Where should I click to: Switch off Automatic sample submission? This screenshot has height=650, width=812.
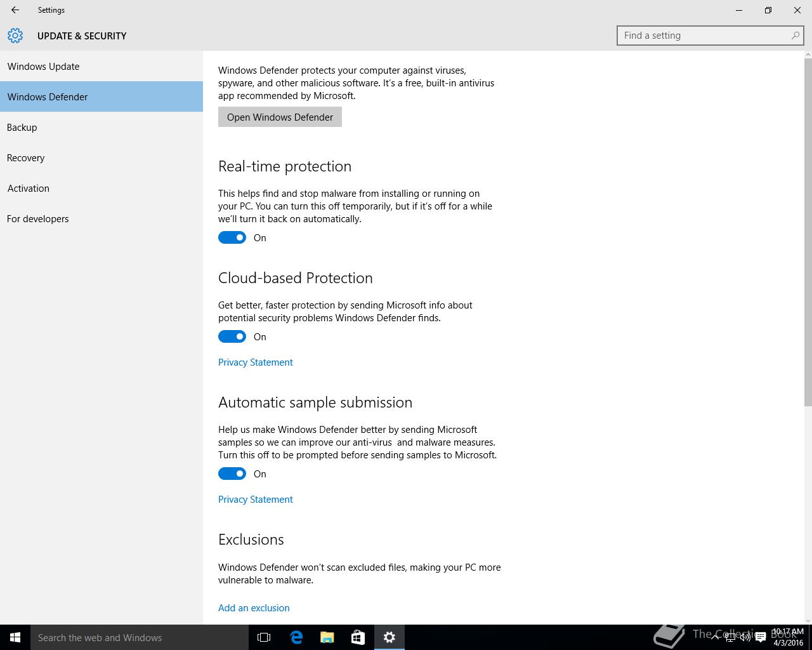232,474
